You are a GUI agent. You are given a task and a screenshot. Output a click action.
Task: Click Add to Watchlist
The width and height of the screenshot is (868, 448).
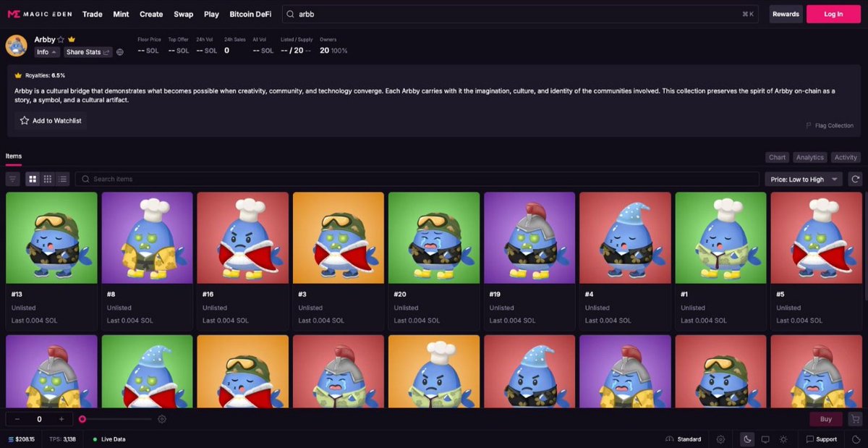click(50, 121)
